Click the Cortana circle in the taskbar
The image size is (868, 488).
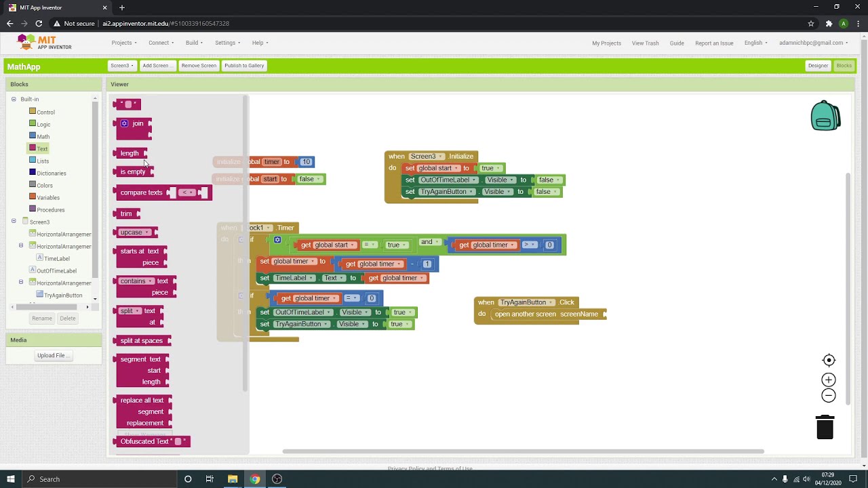tap(188, 479)
